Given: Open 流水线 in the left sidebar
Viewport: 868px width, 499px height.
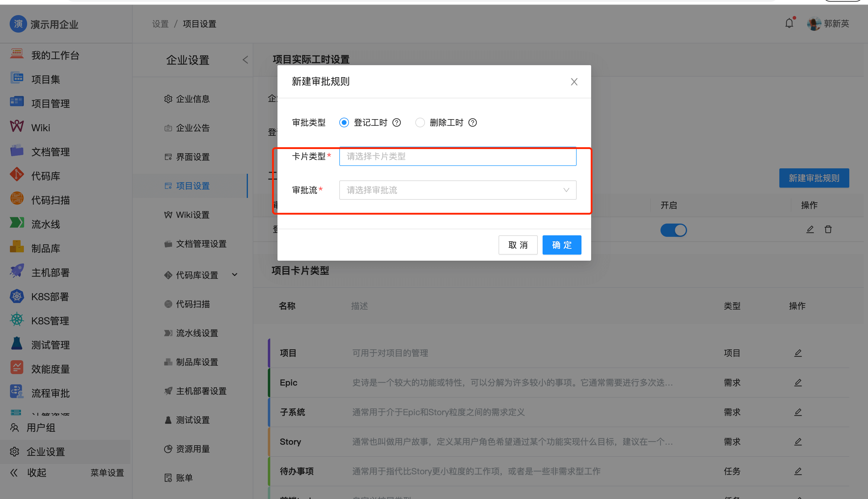Looking at the screenshot, I should (45, 224).
